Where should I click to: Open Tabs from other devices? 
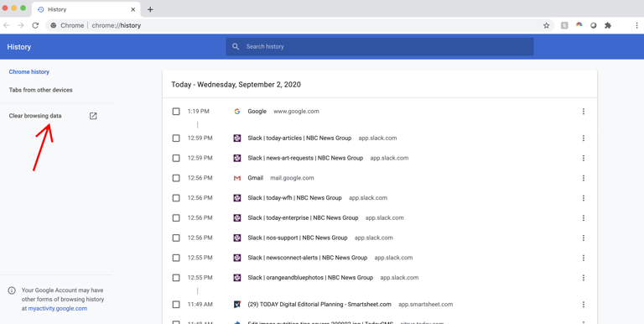40,90
